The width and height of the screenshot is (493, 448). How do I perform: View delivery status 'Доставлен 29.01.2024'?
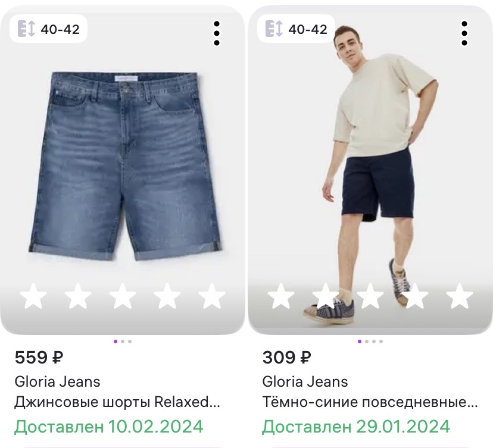pos(356,427)
